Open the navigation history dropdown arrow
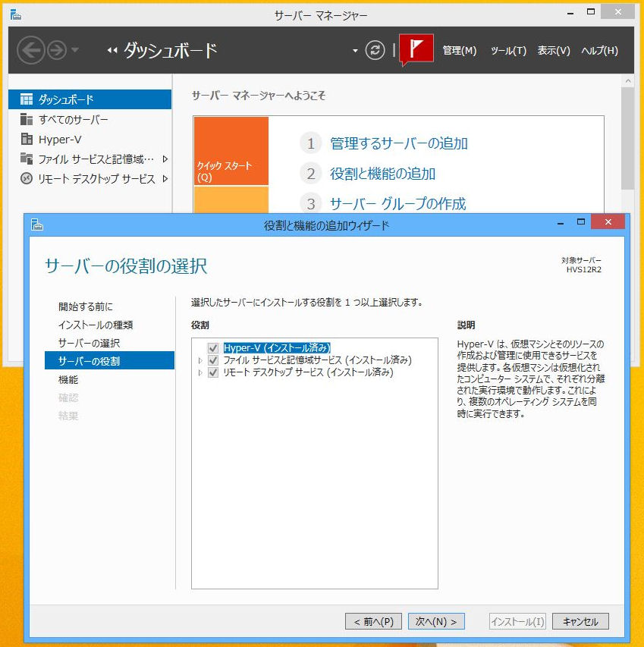644x647 pixels. (x=75, y=50)
